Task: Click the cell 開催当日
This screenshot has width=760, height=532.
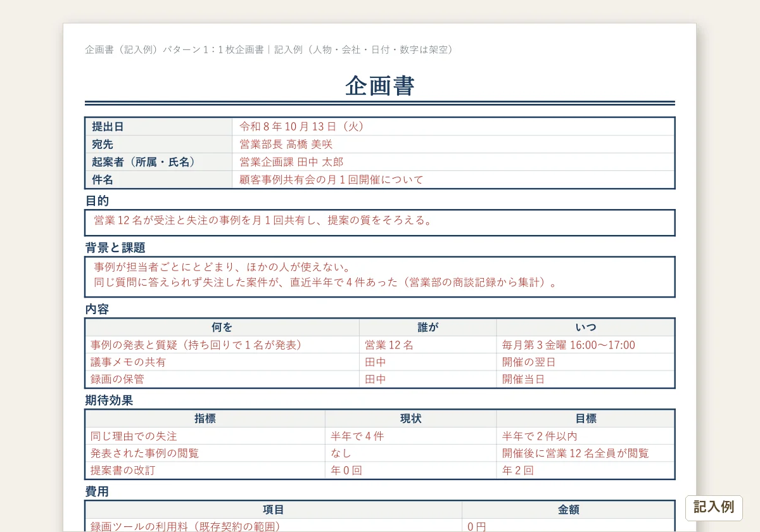Action: coord(586,379)
